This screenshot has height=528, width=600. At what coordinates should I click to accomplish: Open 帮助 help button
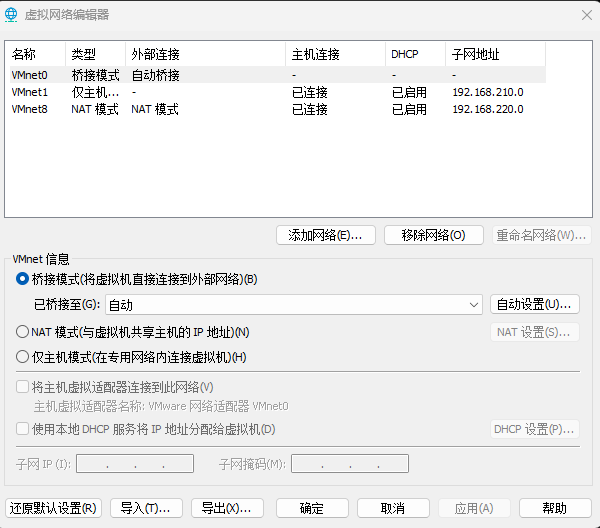click(x=555, y=508)
